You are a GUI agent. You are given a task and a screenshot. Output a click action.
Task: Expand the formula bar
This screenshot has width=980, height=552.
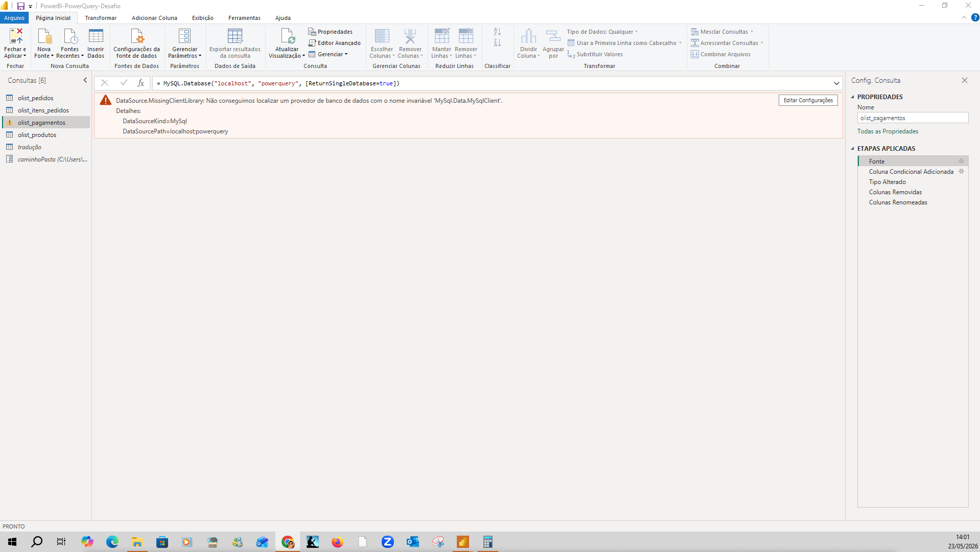pos(836,83)
